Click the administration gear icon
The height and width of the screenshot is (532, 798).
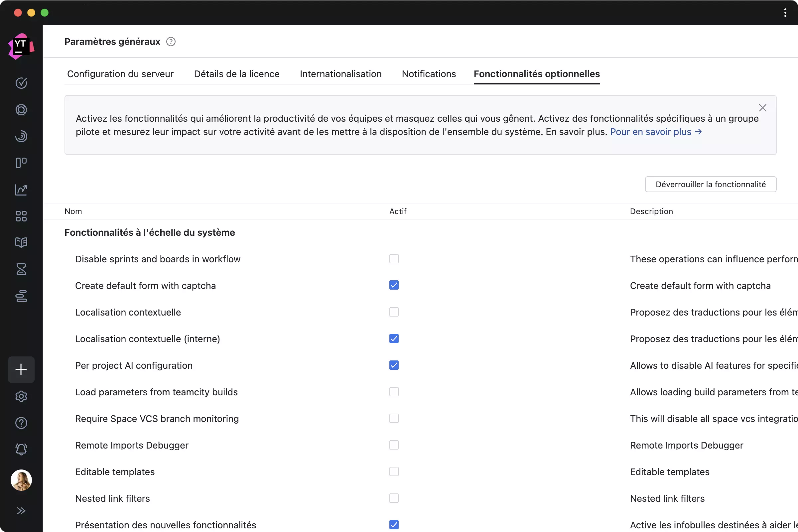pos(21,396)
